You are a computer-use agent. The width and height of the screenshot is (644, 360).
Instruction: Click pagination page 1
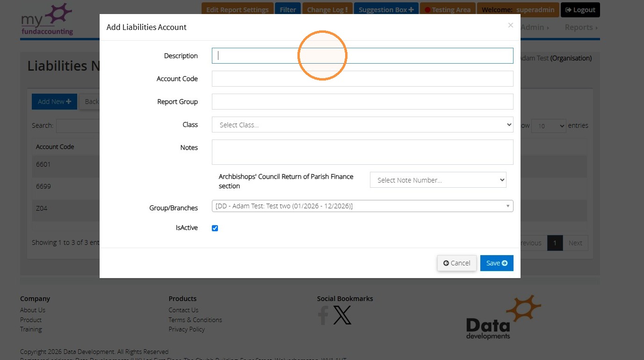tap(555, 243)
